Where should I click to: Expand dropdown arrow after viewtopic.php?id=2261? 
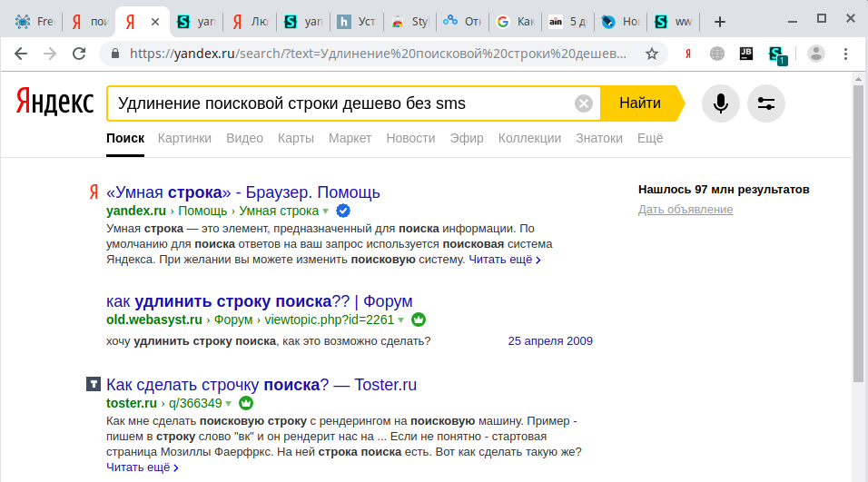pos(400,320)
